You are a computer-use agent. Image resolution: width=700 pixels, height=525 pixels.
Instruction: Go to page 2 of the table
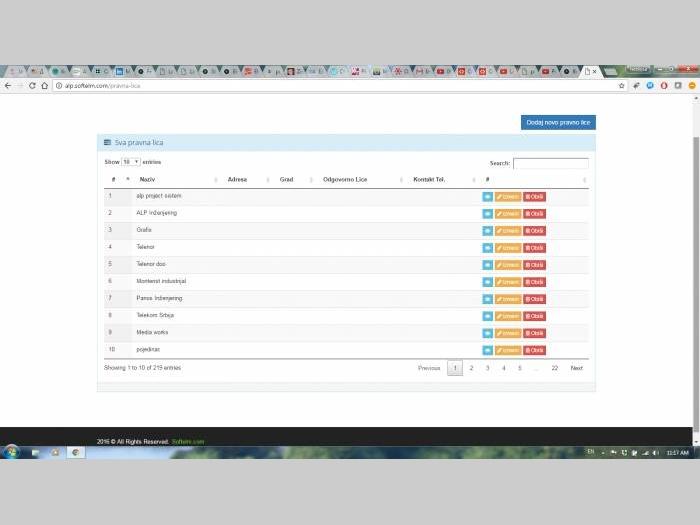coord(471,368)
